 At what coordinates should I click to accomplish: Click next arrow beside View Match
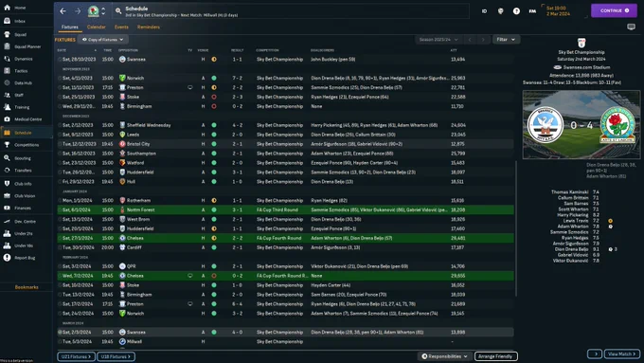tap(595, 354)
